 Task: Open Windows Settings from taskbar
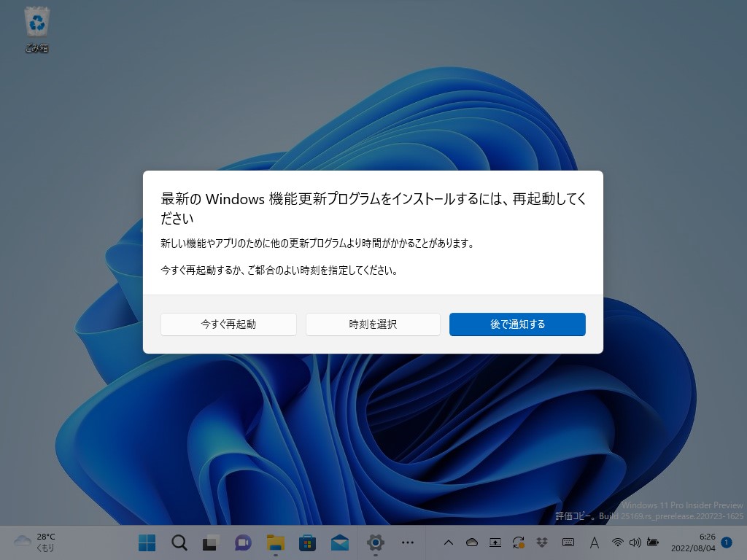coord(374,542)
